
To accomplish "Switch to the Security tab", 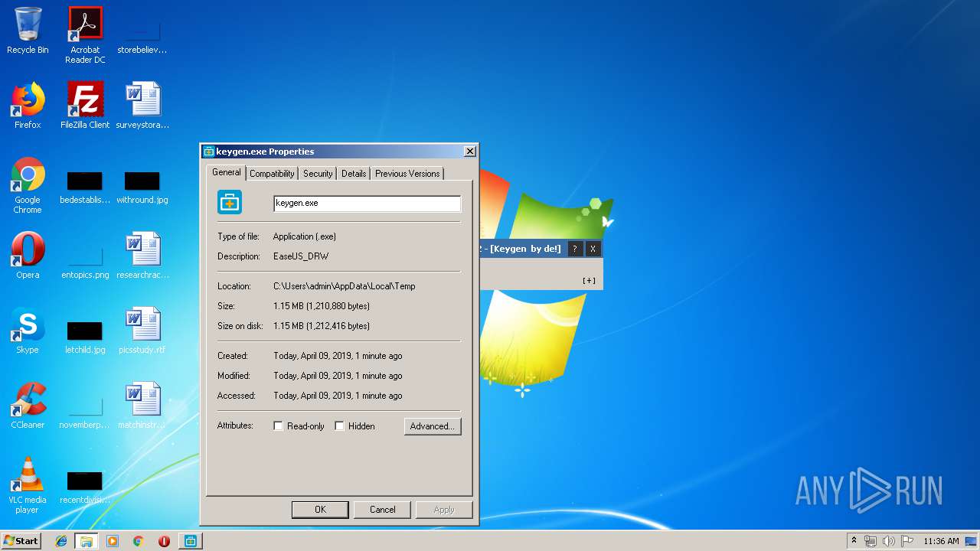I will point(318,174).
